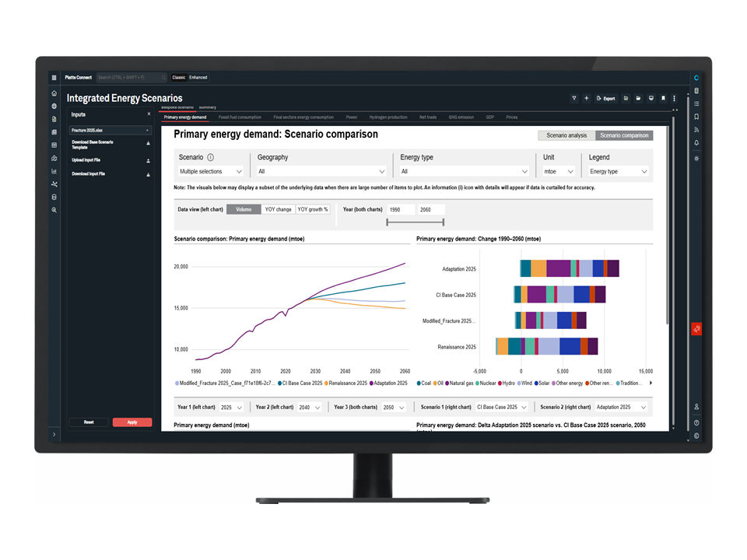Click the Export button
The width and height of the screenshot is (747, 560).
(605, 99)
